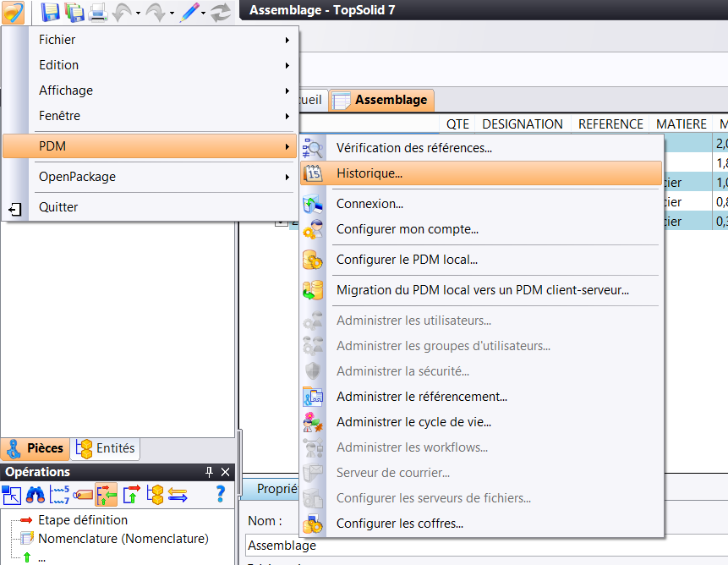728x565 pixels.
Task: Select the PDM menu entry
Action: [150, 146]
